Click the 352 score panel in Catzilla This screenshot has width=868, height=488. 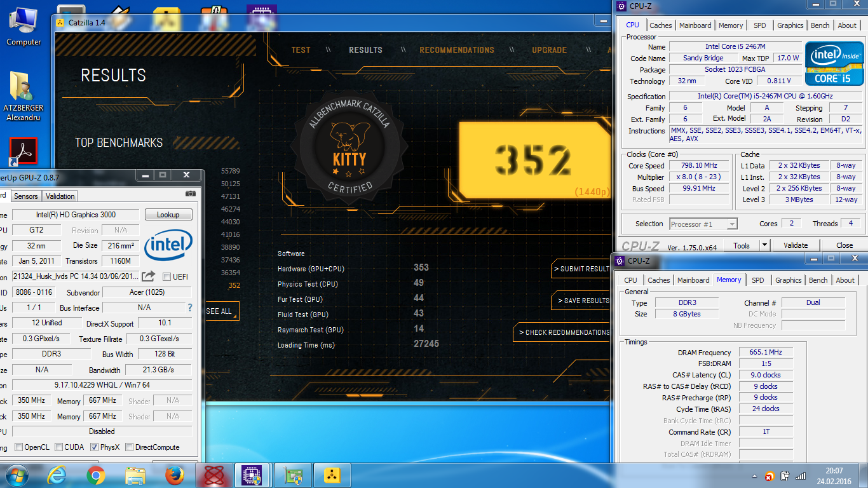click(x=534, y=159)
